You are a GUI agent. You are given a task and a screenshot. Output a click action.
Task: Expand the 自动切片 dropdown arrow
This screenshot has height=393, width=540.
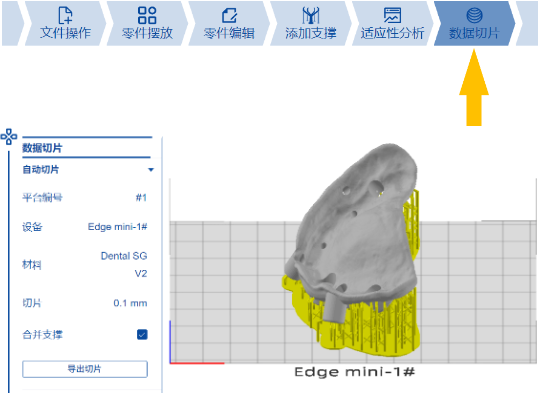pos(150,170)
